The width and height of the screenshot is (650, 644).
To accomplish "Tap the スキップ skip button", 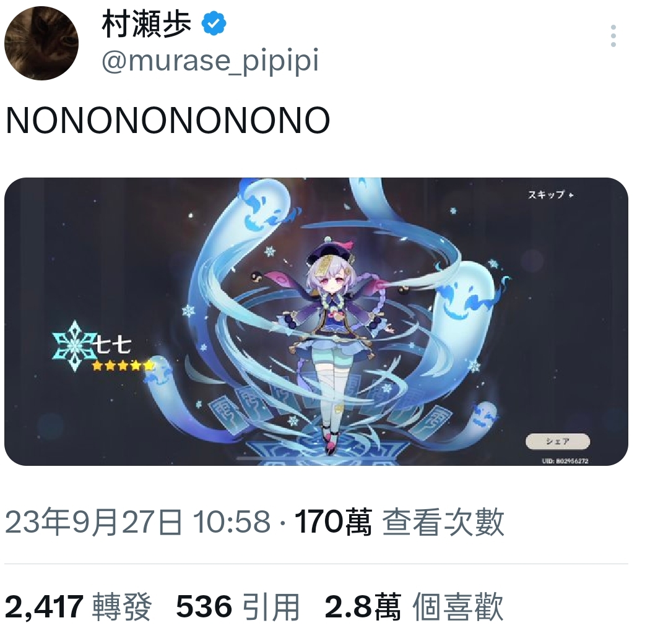I will coord(550,195).
